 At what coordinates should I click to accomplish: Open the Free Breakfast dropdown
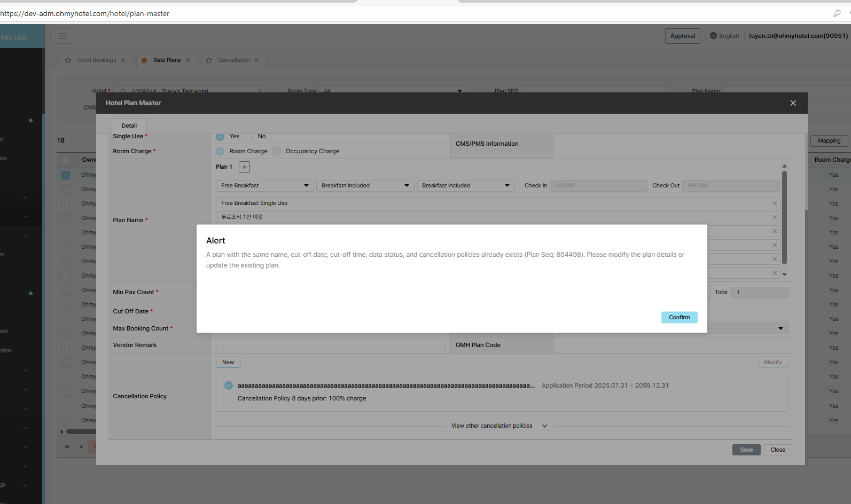click(x=264, y=186)
